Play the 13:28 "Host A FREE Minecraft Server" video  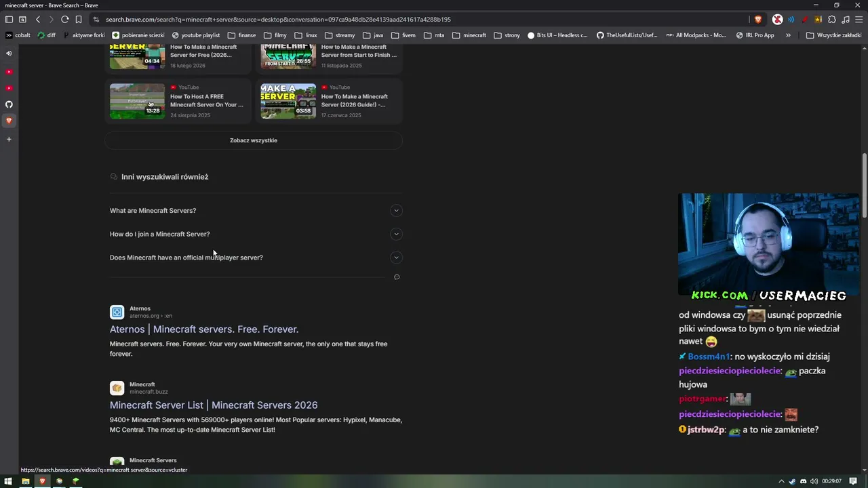coord(137,101)
